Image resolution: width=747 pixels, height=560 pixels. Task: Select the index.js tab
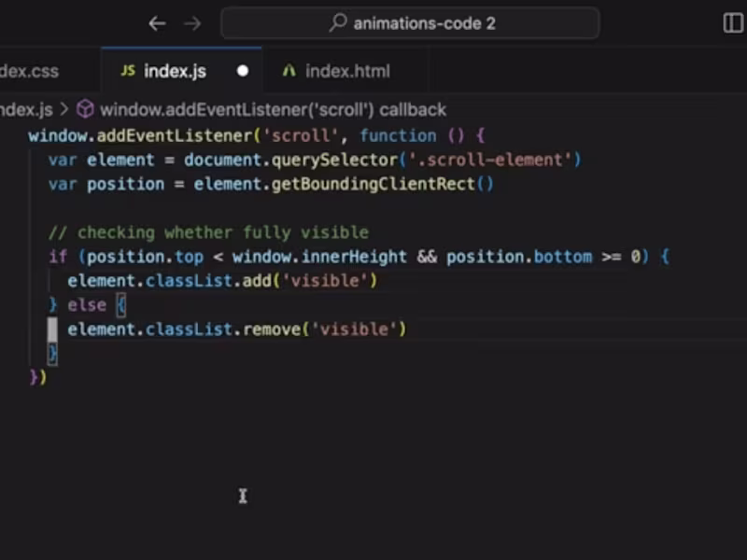click(181, 71)
